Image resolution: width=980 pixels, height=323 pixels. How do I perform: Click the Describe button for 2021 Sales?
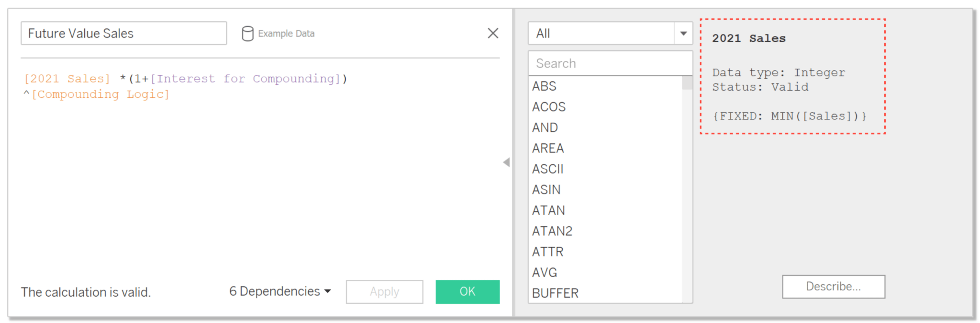833,286
